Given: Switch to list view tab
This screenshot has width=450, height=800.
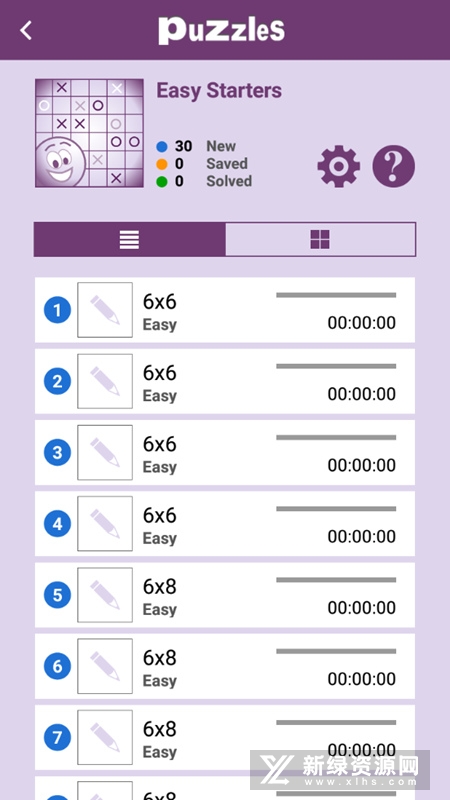Looking at the screenshot, I should click(x=130, y=239).
